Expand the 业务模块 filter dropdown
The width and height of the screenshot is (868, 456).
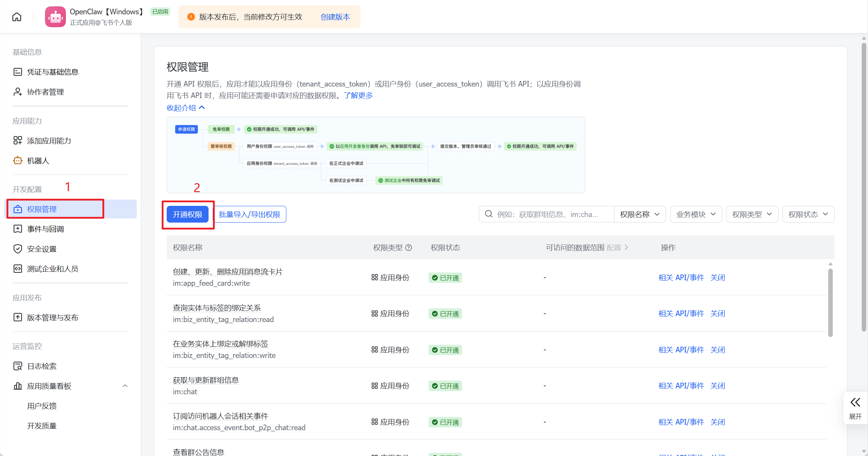tap(696, 214)
